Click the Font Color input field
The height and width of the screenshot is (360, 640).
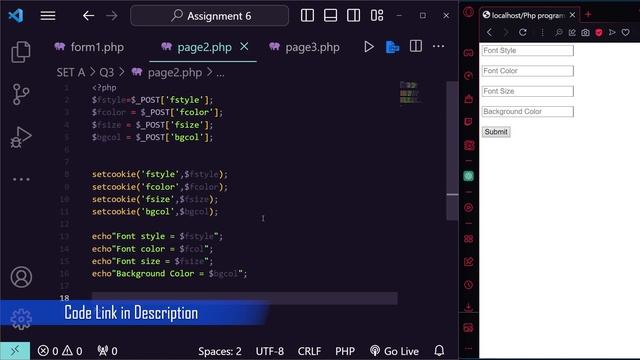pos(527,71)
